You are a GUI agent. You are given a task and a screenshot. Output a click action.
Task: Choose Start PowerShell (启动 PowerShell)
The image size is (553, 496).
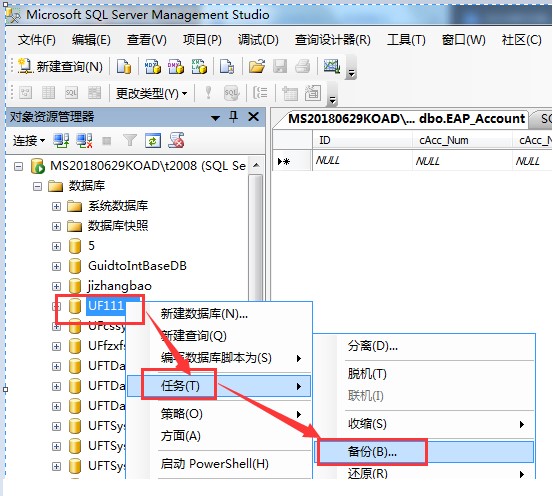(214, 464)
